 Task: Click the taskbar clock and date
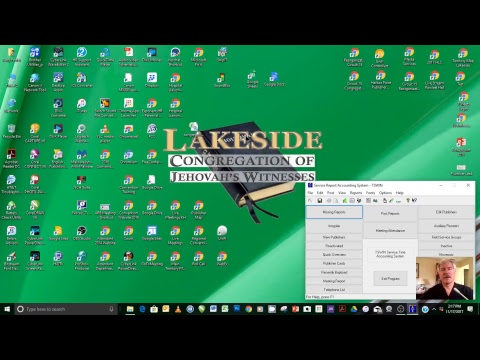[454, 309]
